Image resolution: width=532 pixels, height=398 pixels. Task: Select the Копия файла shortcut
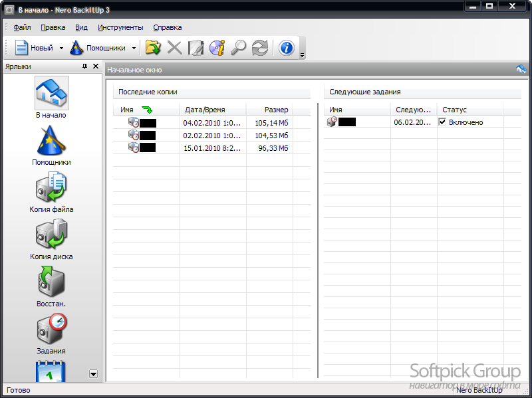click(x=51, y=193)
